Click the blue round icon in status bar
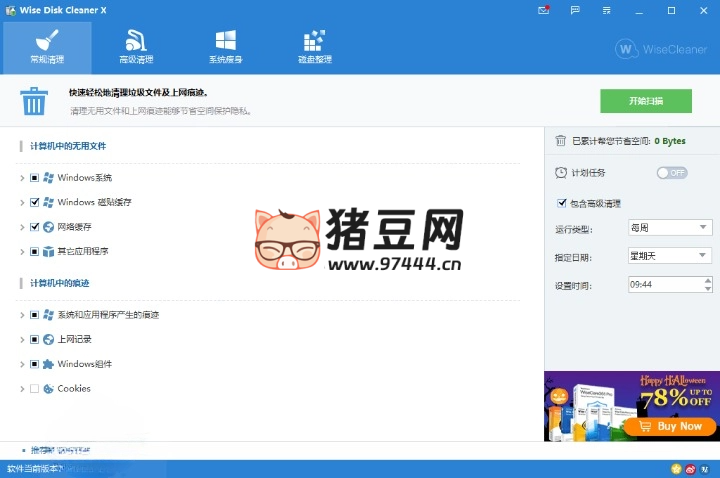The image size is (720, 478). pos(705,469)
